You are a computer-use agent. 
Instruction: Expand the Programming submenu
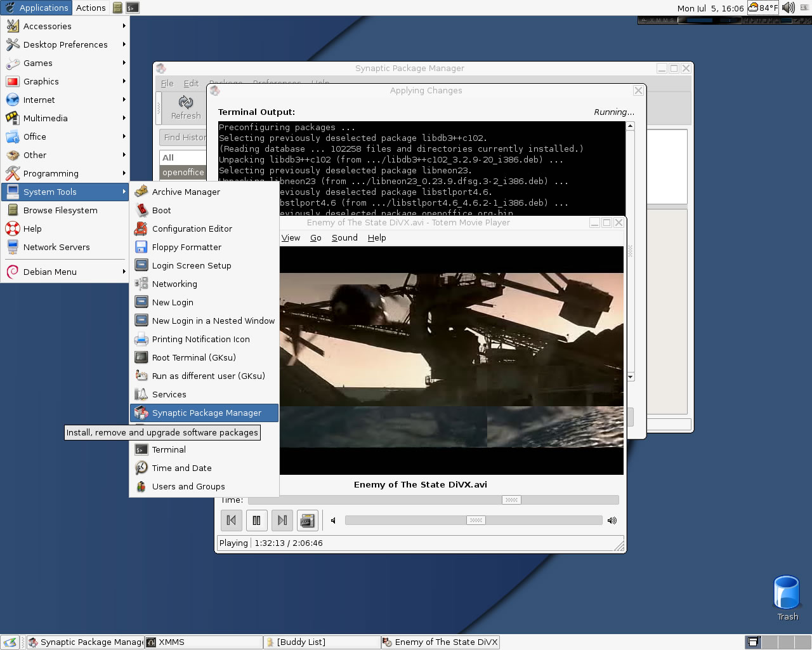[65, 173]
